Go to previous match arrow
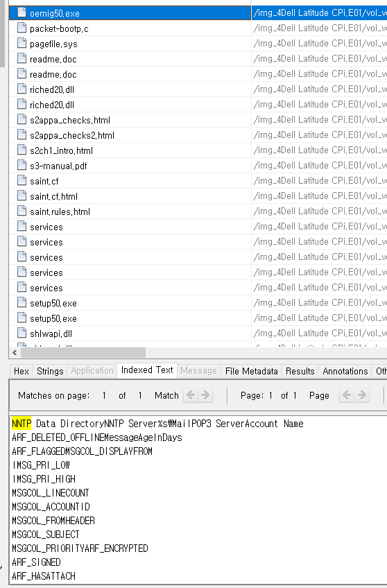This screenshot has width=387, height=588. [191, 395]
